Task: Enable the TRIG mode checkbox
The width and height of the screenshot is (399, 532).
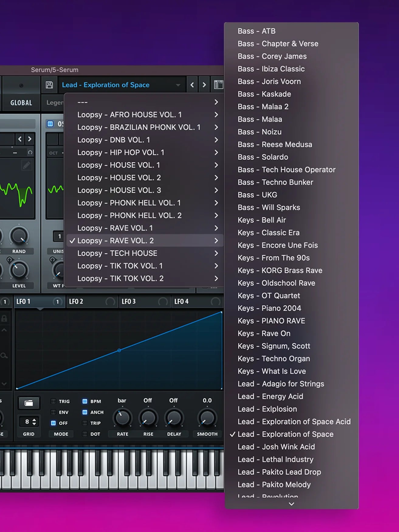Action: [53, 401]
